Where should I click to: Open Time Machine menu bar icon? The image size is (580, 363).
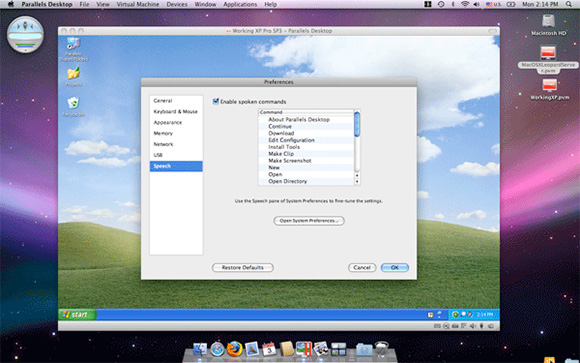[441, 4]
